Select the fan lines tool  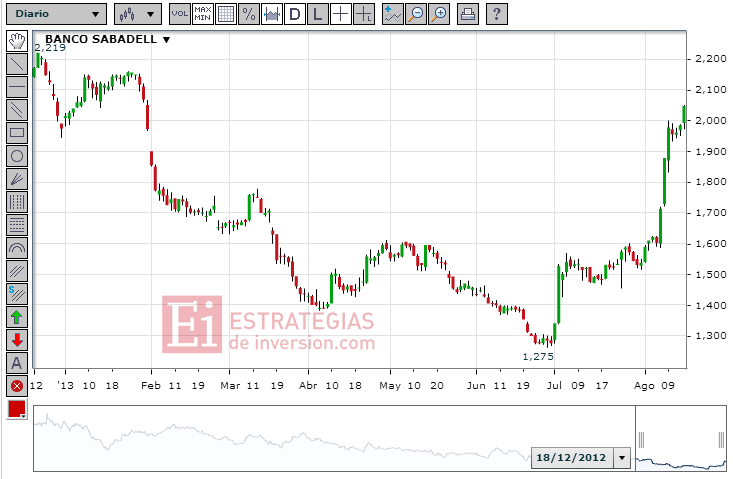(x=17, y=179)
